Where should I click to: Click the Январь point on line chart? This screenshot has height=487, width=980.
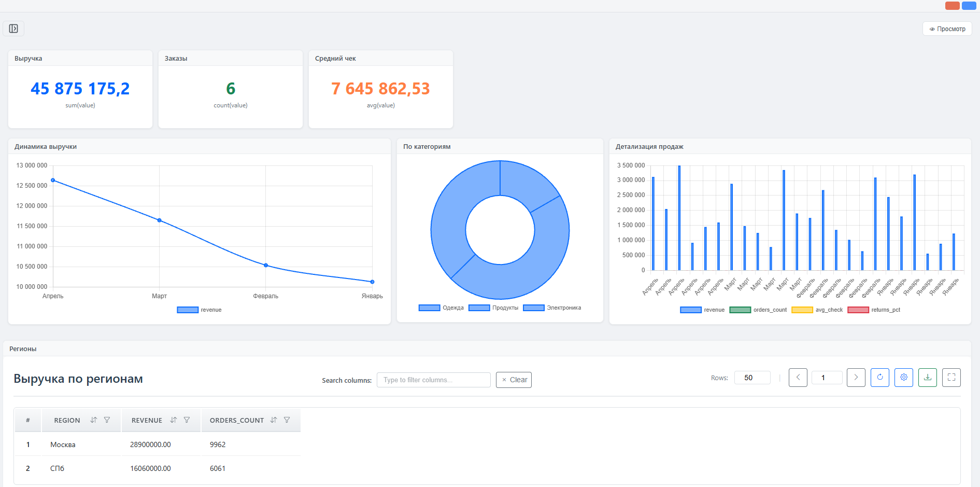point(372,282)
